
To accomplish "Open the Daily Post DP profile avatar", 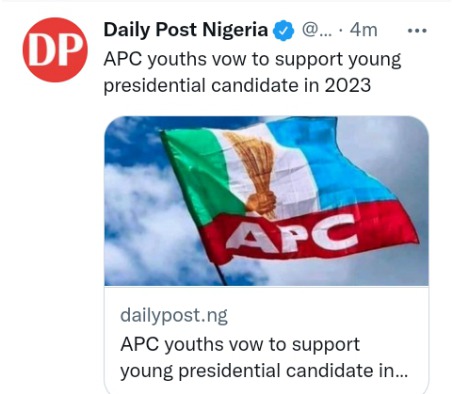I will (55, 50).
